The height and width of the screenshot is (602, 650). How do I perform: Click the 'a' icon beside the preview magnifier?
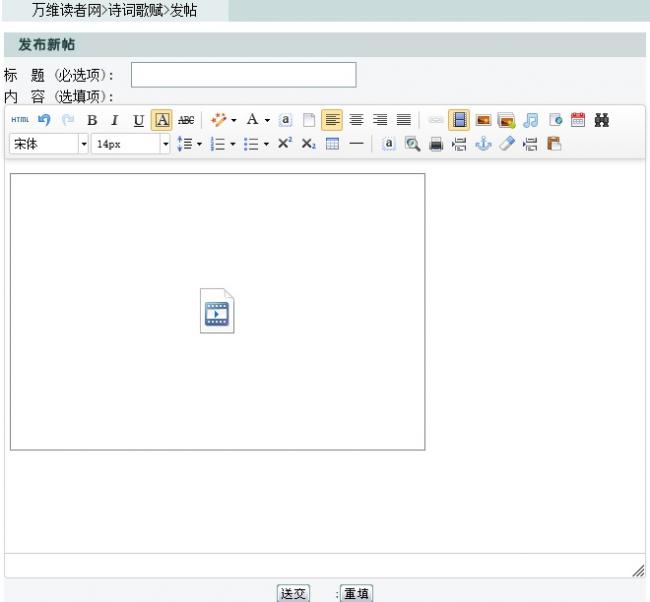[x=388, y=144]
